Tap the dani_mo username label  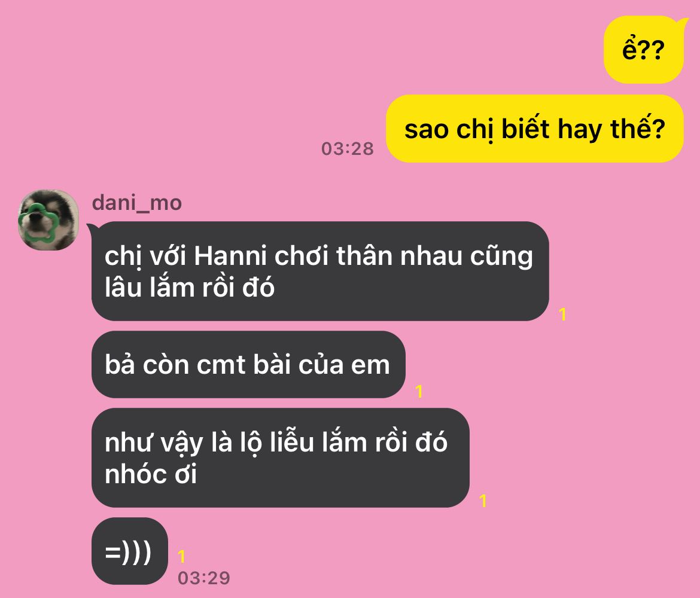pos(136,203)
